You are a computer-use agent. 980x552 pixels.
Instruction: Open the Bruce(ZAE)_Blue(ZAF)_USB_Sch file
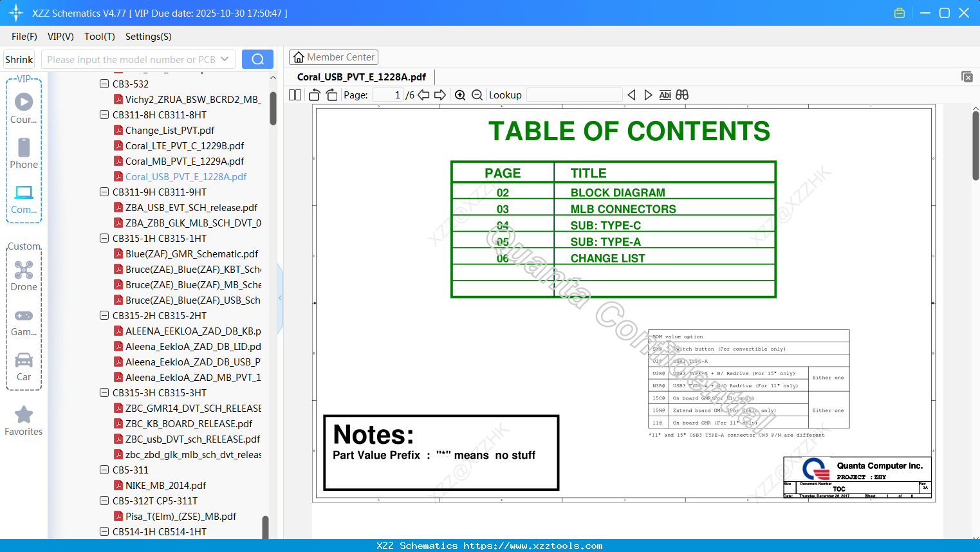coord(193,300)
